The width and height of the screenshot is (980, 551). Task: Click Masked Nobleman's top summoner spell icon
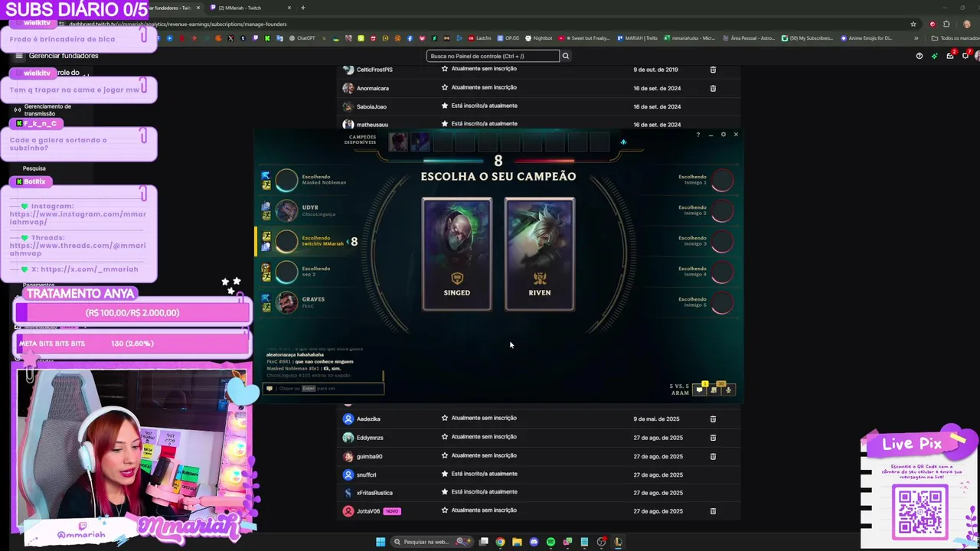(266, 176)
